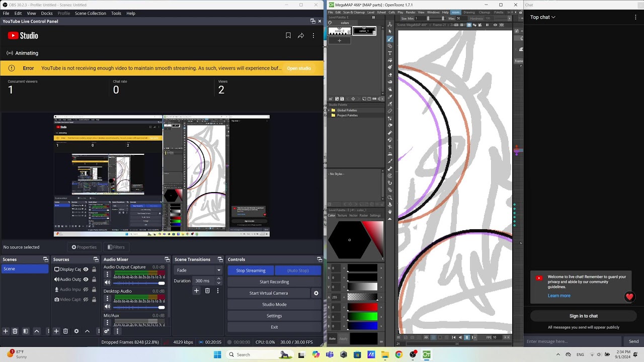The height and width of the screenshot is (362, 644).
Task: Open Google Chrome from the taskbar
Action: click(398, 354)
